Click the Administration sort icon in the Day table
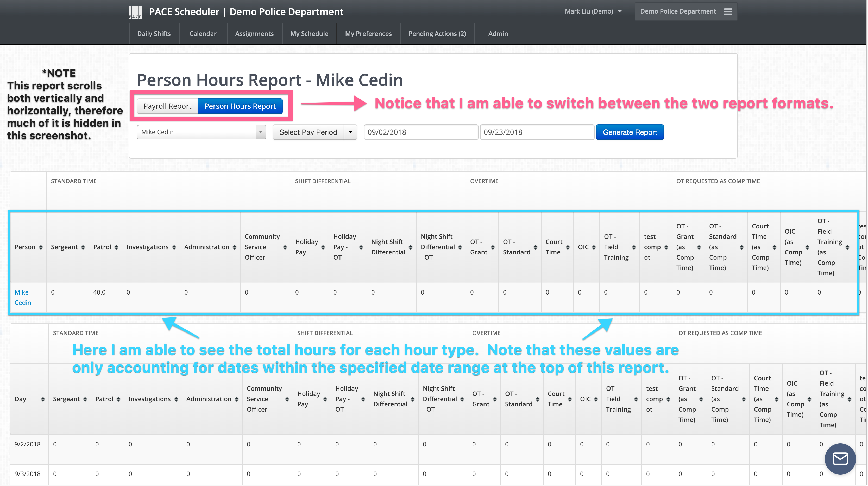 pos(237,399)
